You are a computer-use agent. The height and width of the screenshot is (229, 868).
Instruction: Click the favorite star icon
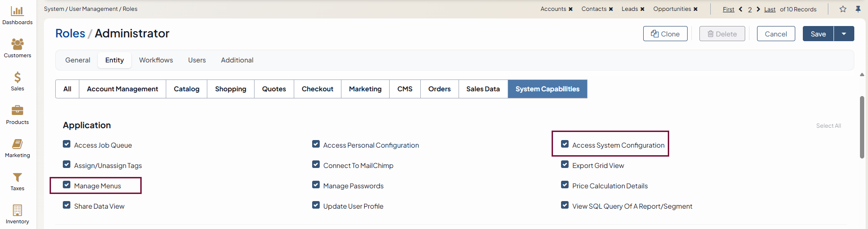843,9
